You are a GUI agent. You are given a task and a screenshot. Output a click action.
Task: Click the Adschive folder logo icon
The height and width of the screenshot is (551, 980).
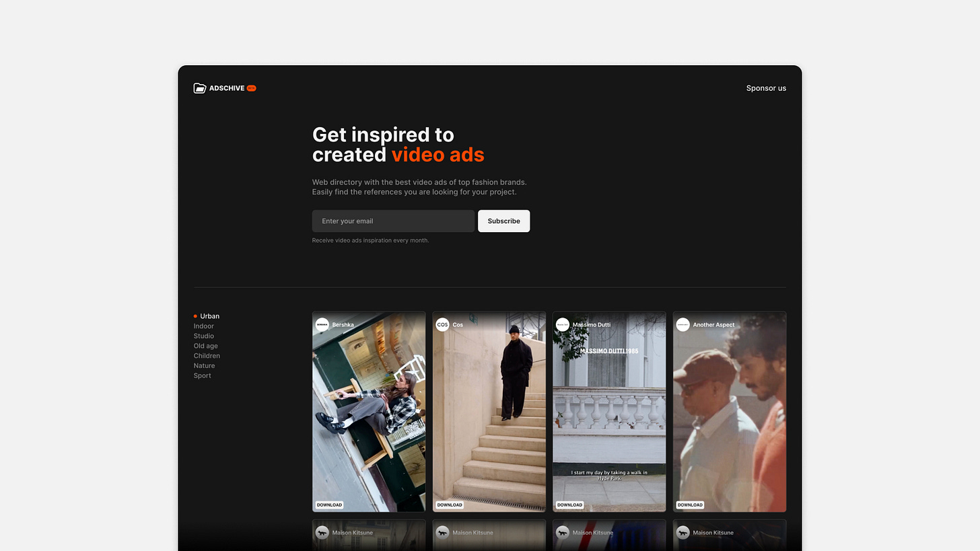click(199, 88)
